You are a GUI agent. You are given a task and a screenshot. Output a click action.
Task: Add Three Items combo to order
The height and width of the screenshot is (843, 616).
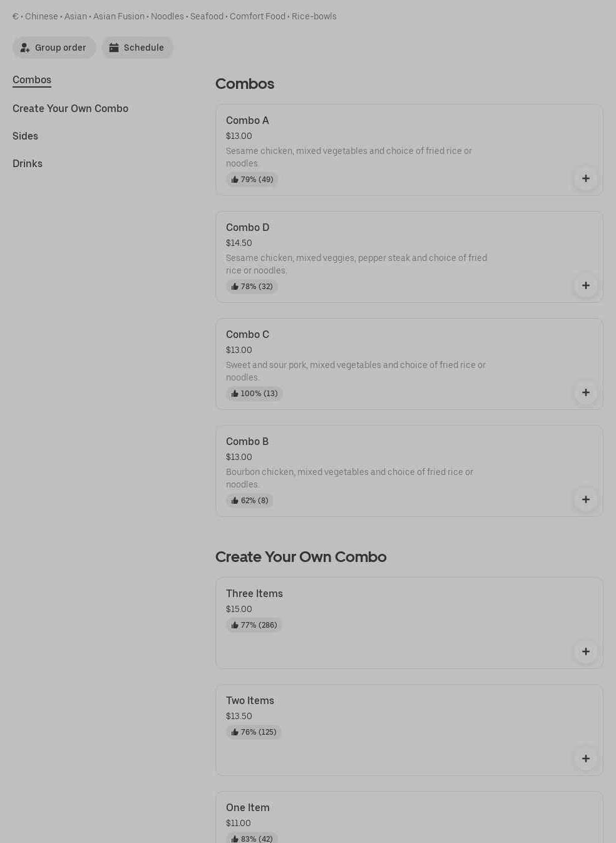coord(585,651)
